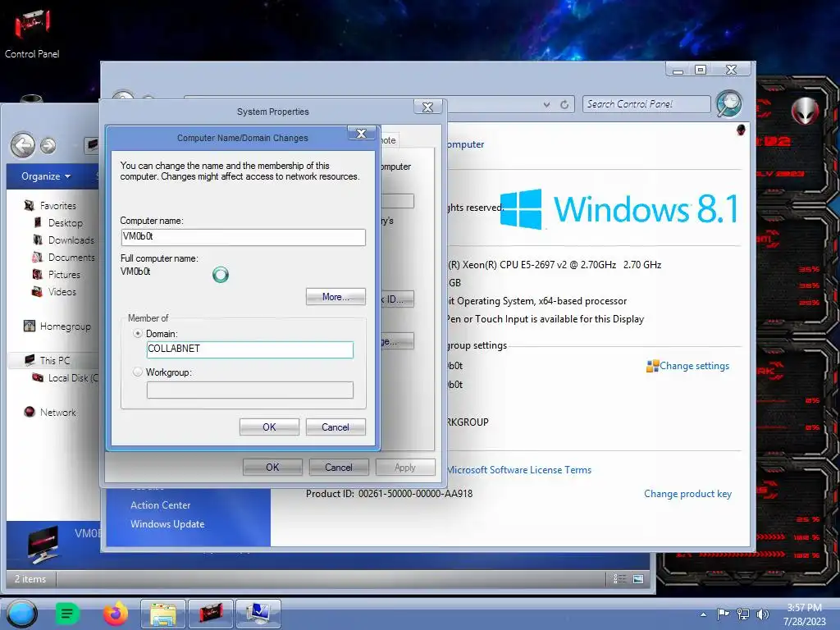Open Microsoft Software License Terms link
This screenshot has height=630, width=840.
pyautogui.click(x=519, y=470)
